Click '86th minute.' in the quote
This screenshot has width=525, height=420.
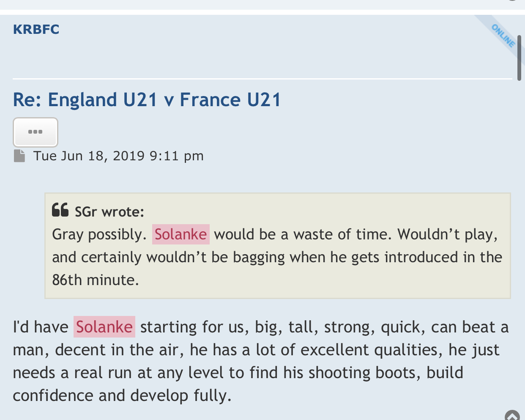(x=96, y=280)
